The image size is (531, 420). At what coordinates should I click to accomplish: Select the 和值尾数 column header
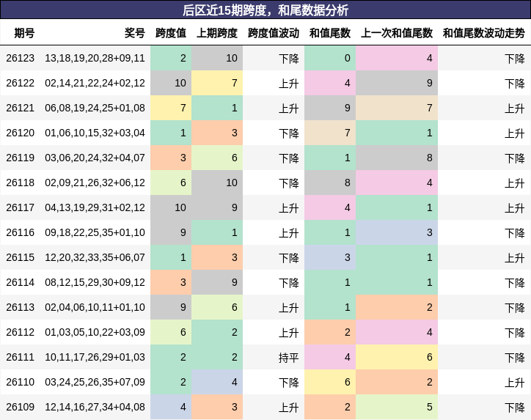[x=330, y=33]
